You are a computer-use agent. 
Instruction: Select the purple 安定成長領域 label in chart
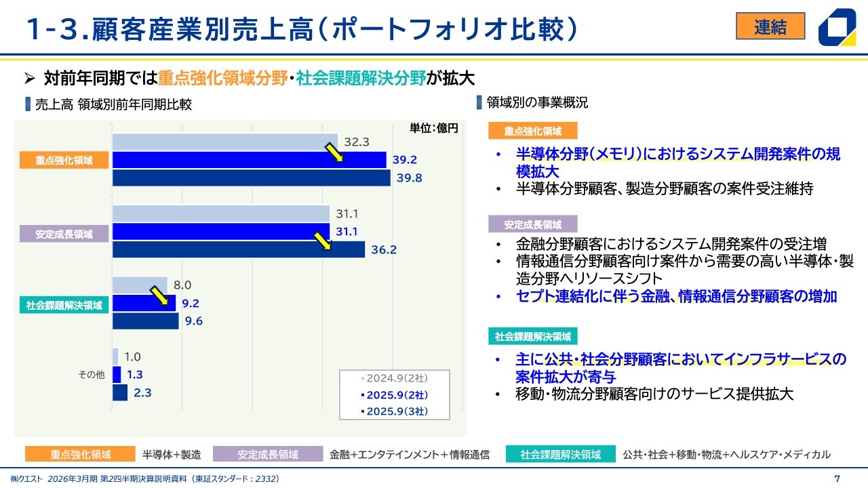(64, 235)
